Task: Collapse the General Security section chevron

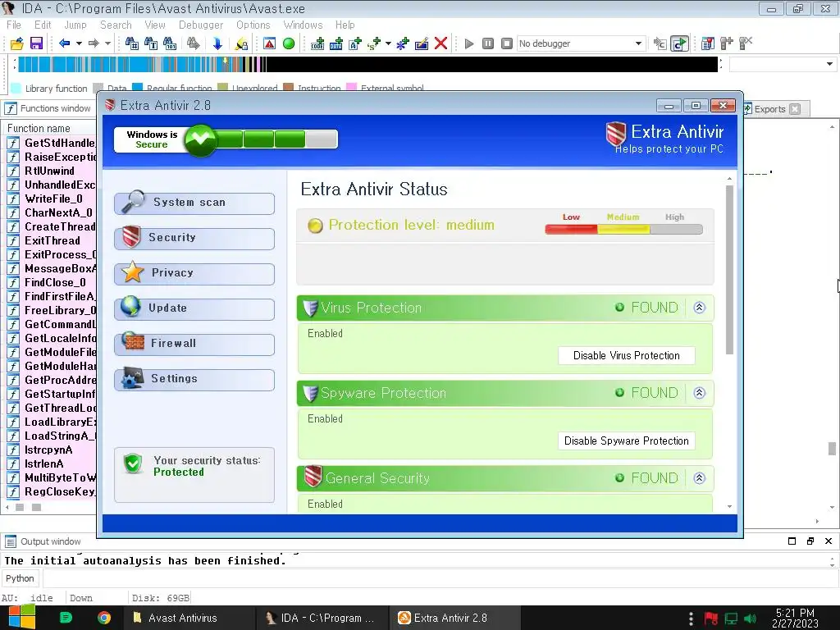Action: click(x=699, y=478)
